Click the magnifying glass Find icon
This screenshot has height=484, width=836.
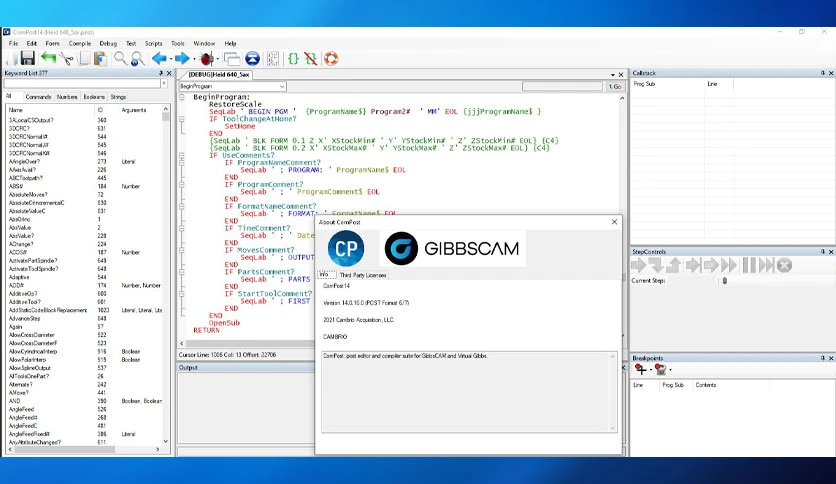pos(120,59)
